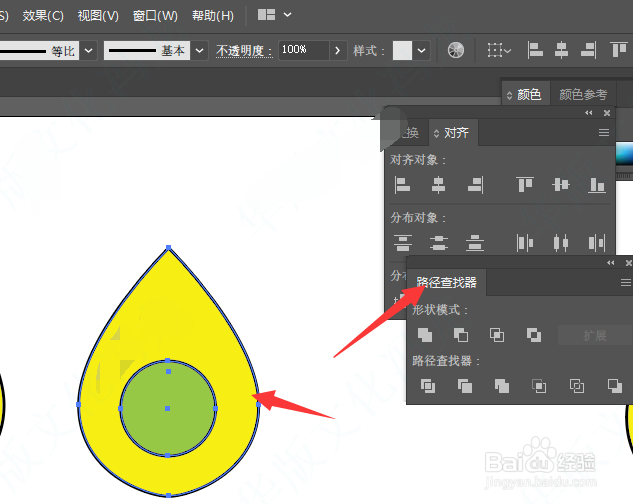Click horizontal distribute right in 分布对象

tap(597, 243)
